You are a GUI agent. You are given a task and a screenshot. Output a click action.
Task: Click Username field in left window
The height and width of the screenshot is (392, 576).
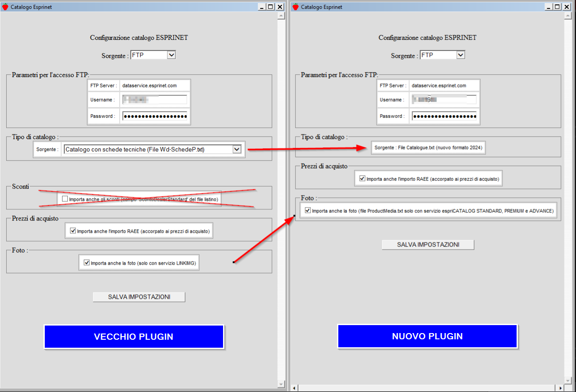click(x=155, y=100)
